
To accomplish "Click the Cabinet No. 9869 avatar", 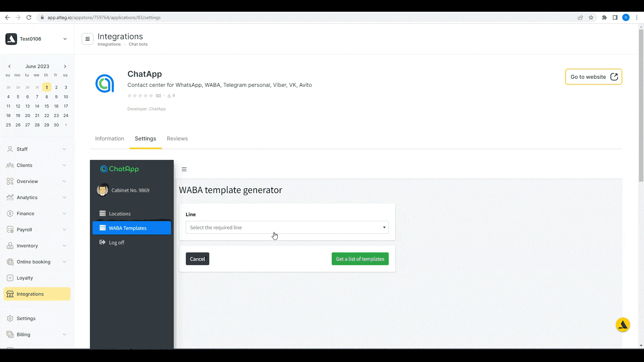I will (x=103, y=190).
